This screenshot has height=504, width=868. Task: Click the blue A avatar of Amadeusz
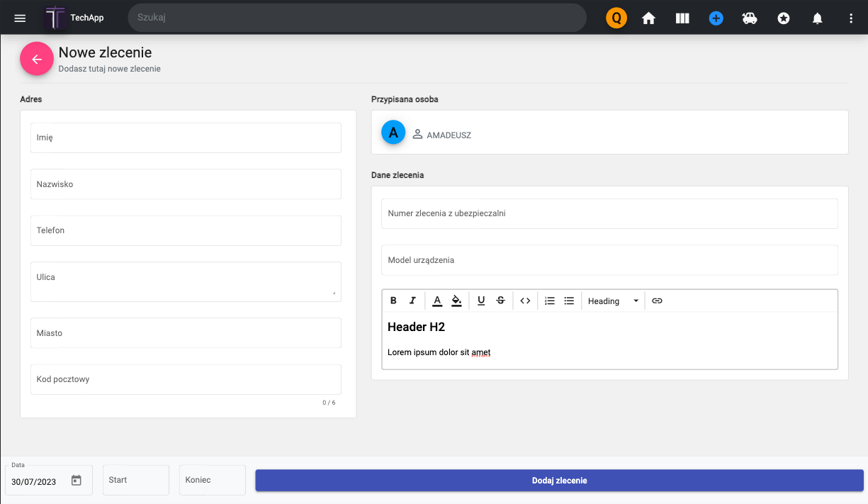point(393,133)
